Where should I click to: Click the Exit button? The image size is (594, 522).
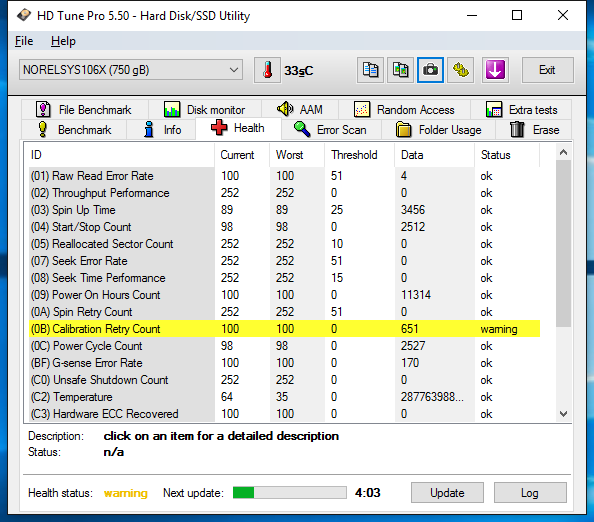pyautogui.click(x=547, y=70)
